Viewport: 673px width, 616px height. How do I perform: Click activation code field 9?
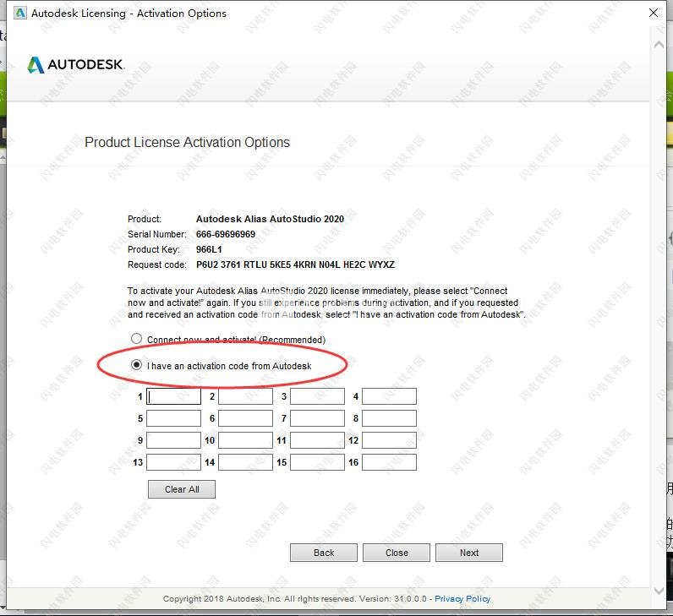pyautogui.click(x=174, y=440)
